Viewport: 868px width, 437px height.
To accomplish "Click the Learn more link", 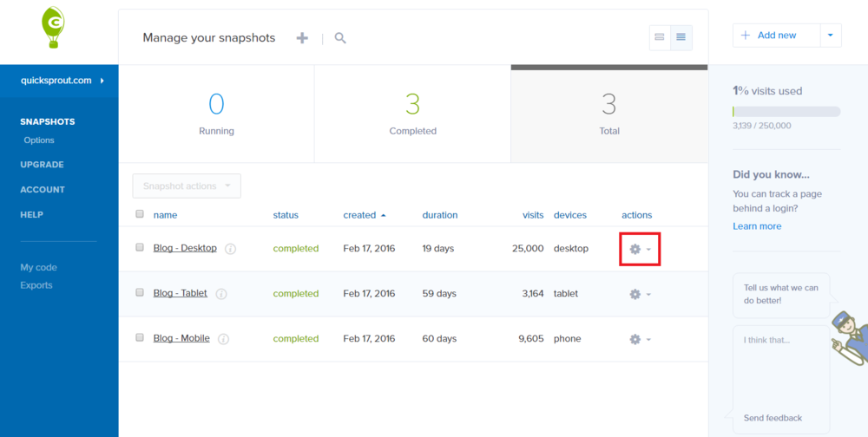I will (x=757, y=226).
